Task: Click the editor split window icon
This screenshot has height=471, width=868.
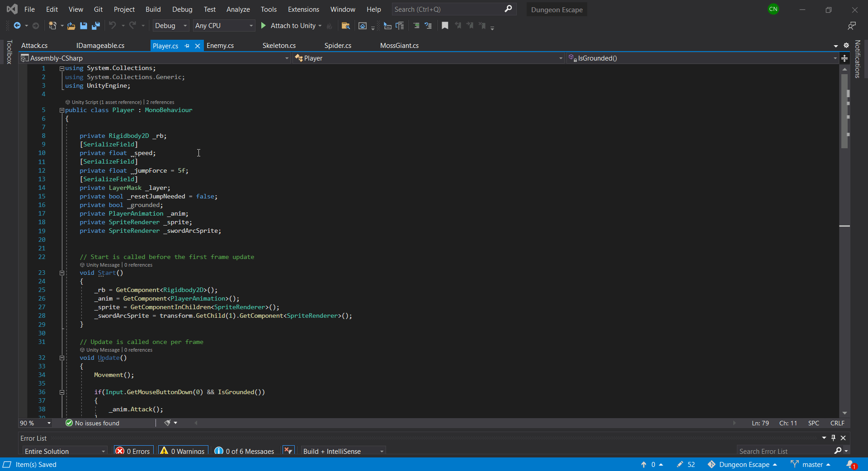Action: tap(844, 58)
